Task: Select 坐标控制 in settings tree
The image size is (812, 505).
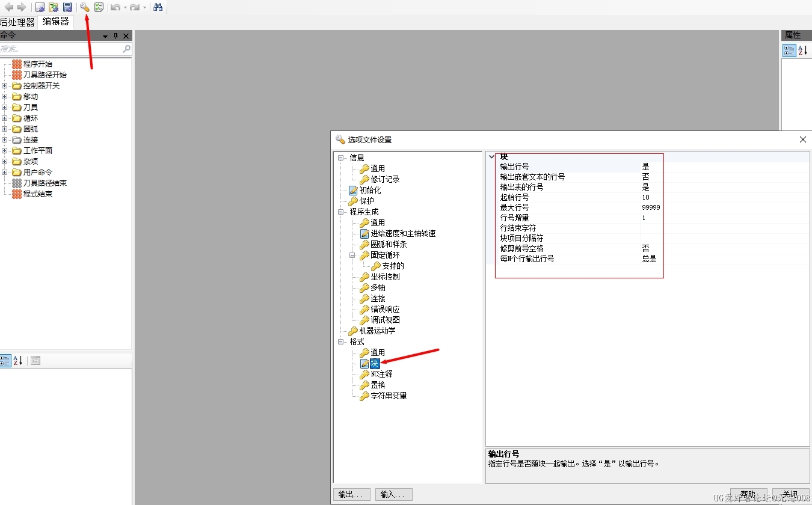Action: point(385,277)
